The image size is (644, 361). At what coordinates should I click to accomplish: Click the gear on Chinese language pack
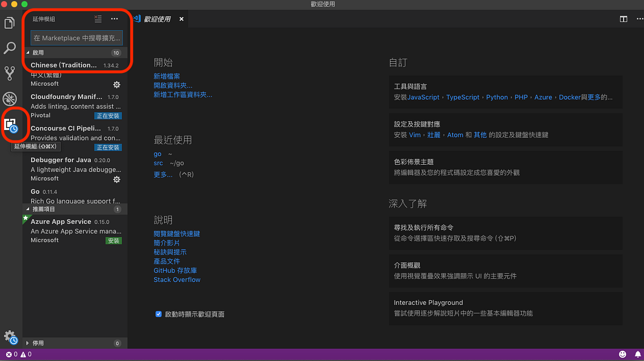click(116, 84)
